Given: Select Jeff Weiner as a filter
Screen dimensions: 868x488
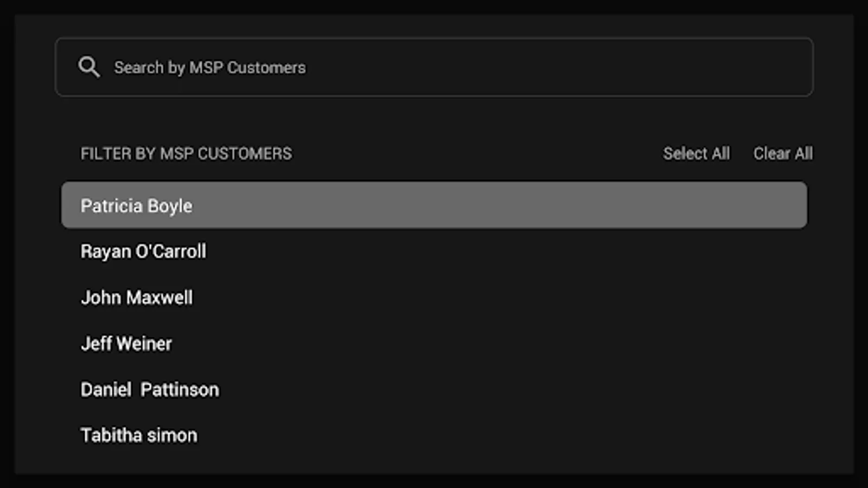Looking at the screenshot, I should click(x=126, y=344).
